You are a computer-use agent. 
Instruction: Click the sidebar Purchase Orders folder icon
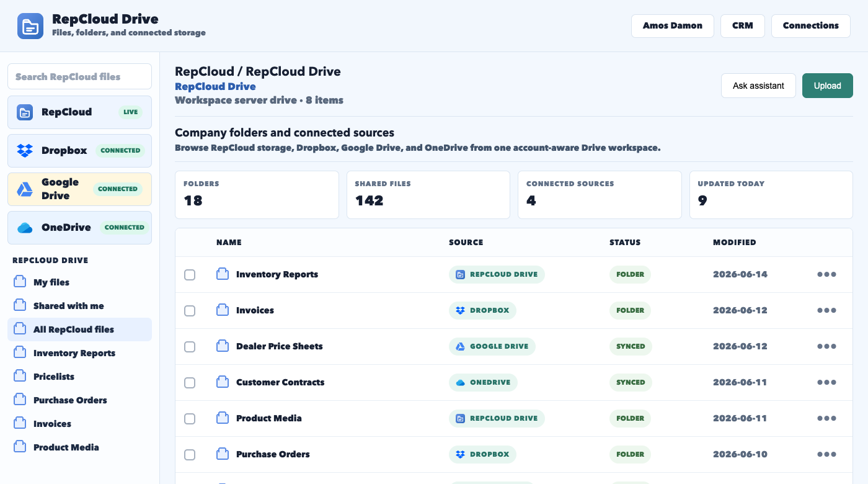tap(20, 400)
